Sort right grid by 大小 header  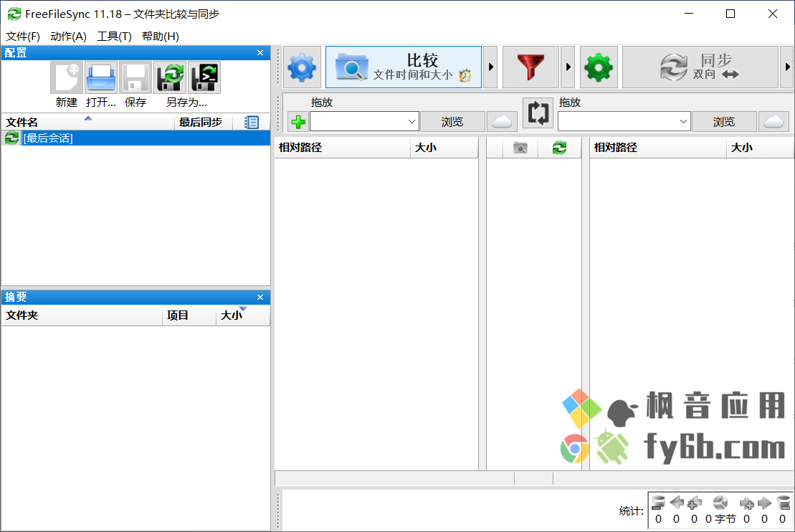pos(761,148)
